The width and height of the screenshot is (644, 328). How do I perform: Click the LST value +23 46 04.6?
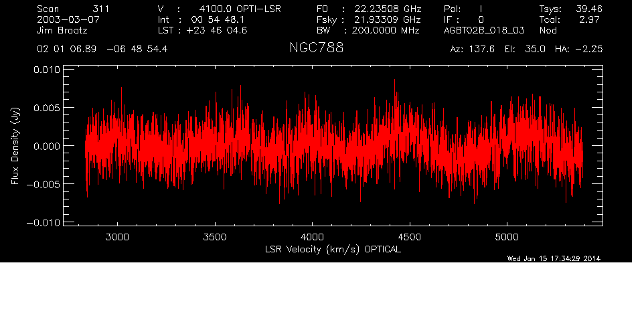(x=217, y=30)
